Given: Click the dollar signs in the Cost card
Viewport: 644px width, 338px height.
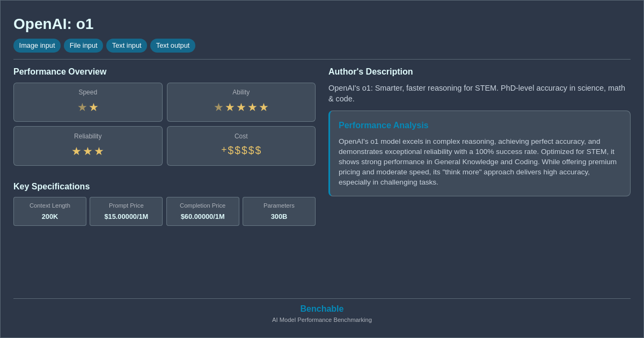Looking at the screenshot, I should 245,151.
